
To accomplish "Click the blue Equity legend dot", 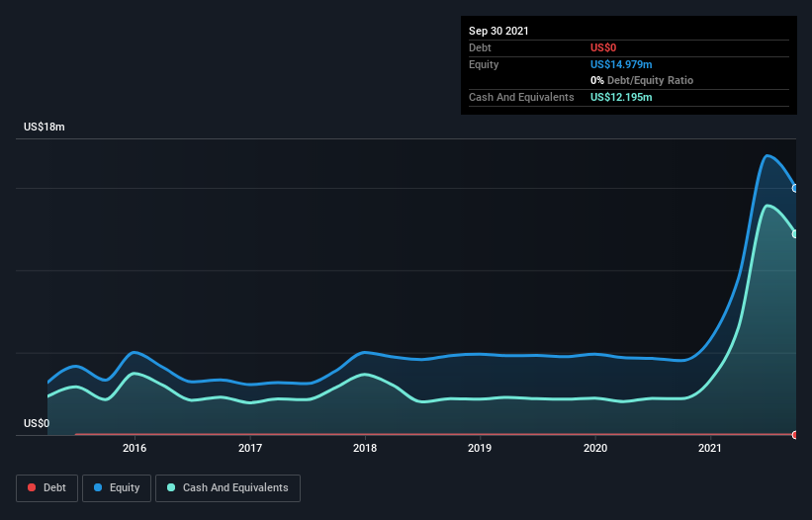I will [x=100, y=488].
